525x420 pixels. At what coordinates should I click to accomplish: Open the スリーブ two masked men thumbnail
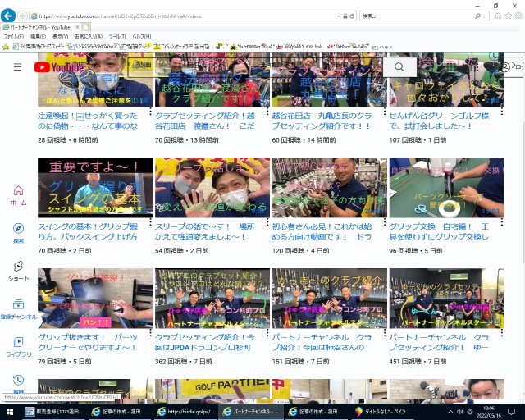pyautogui.click(x=212, y=188)
